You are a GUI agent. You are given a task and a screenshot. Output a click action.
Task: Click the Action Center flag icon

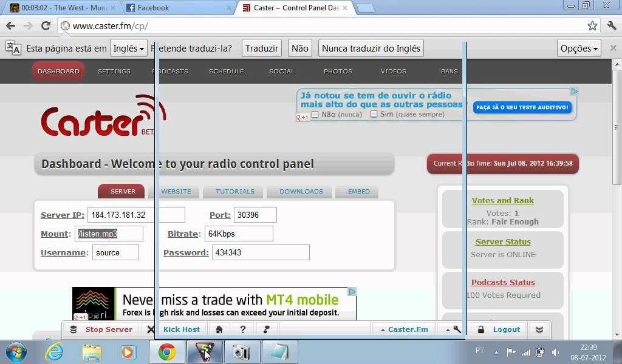pyautogui.click(x=511, y=352)
